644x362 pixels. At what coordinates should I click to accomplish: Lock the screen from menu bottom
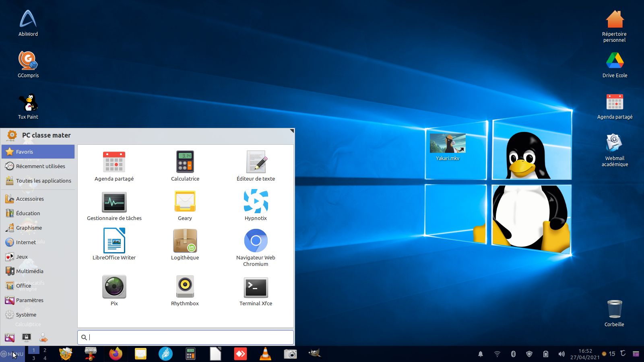click(x=27, y=337)
